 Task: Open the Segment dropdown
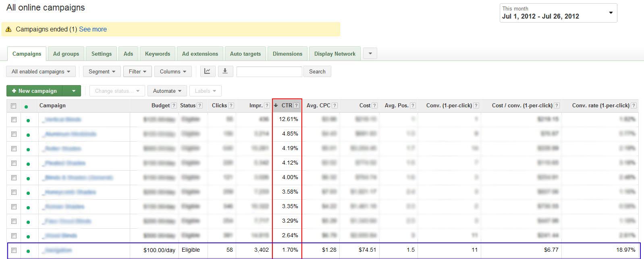pos(102,71)
